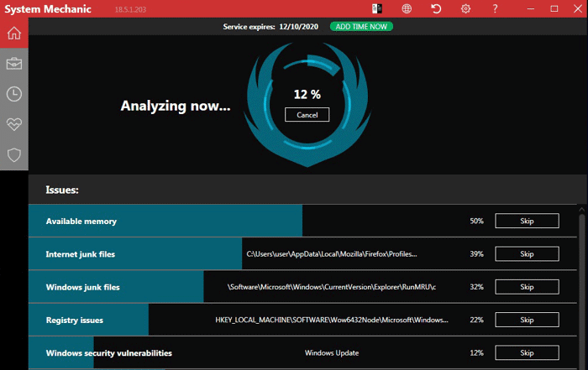Skip the Windows security vulnerabilities scan
This screenshot has height=370, width=588.
(x=527, y=352)
